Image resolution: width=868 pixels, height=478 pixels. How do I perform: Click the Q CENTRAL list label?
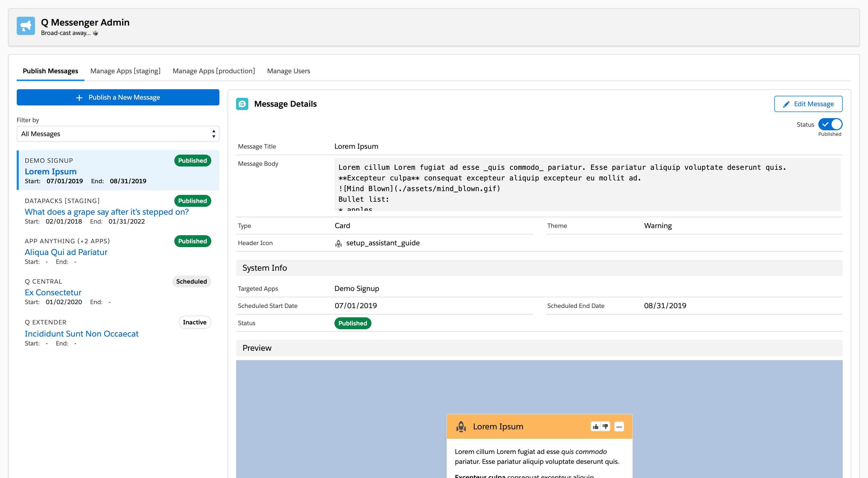tap(44, 282)
